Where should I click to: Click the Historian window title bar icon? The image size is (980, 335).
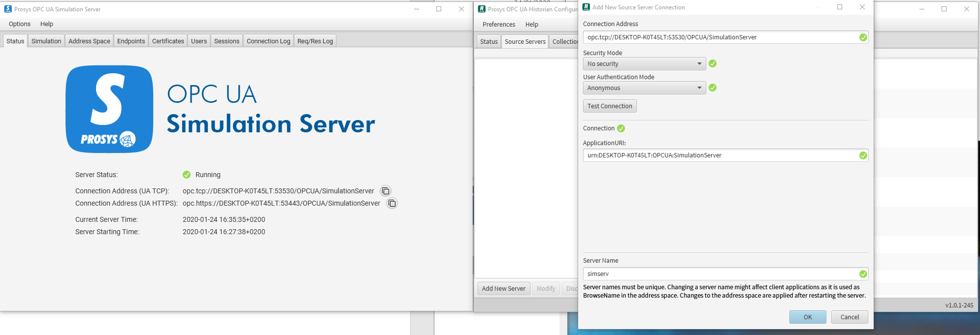[482, 9]
